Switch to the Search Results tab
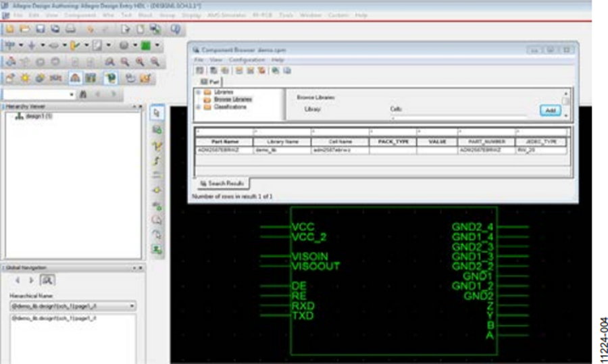Screen dimensions: 608x364 tap(222, 184)
